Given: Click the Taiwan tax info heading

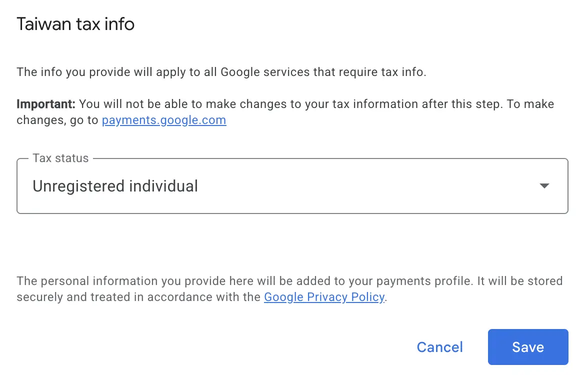Looking at the screenshot, I should tap(76, 24).
